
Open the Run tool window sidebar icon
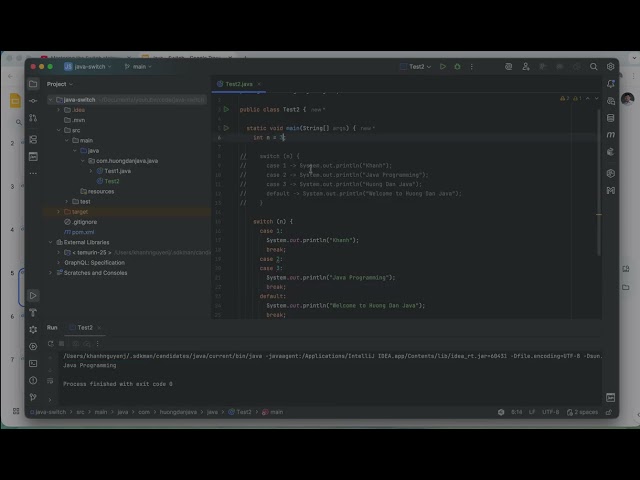click(x=33, y=296)
